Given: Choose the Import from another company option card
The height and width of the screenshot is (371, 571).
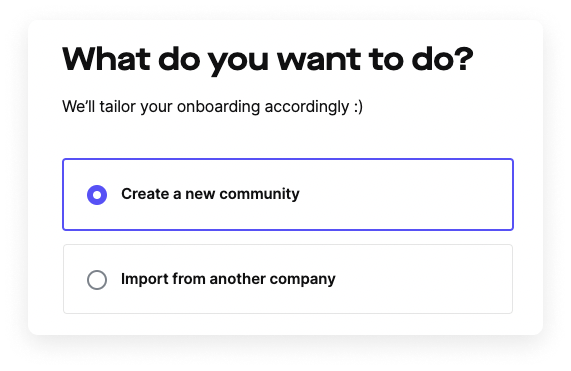Looking at the screenshot, I should (x=288, y=279).
